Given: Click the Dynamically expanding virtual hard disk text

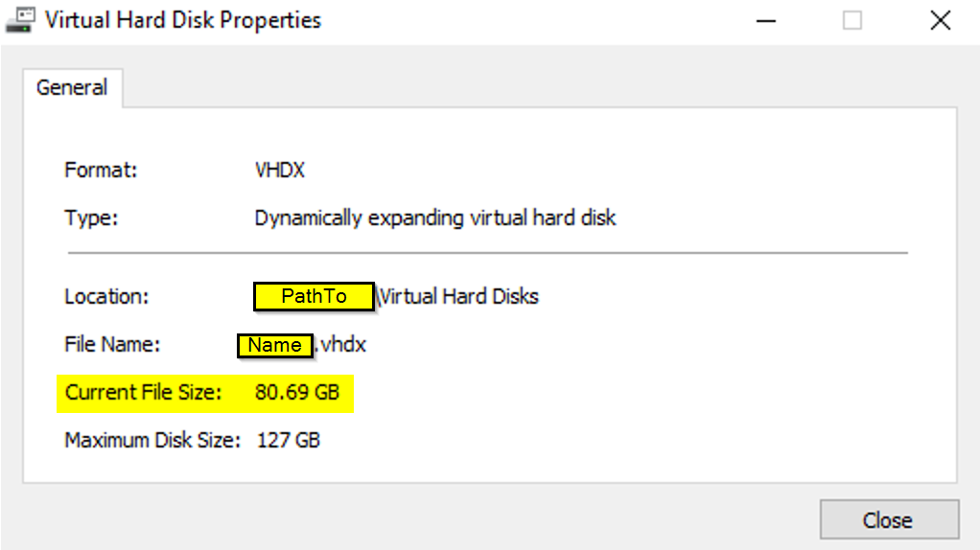Looking at the screenshot, I should pos(435,218).
